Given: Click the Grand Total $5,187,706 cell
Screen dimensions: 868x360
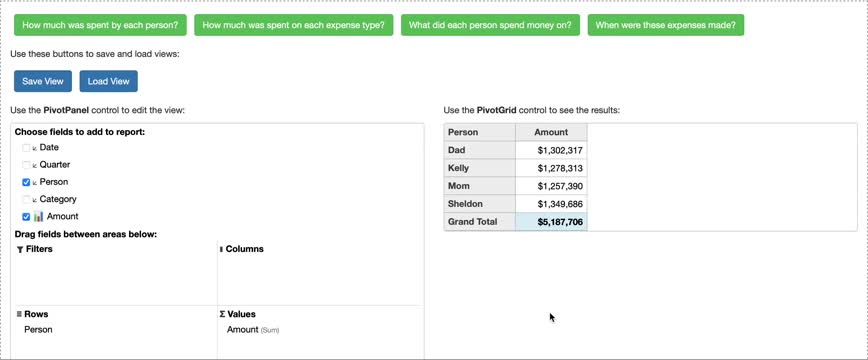Looking at the screenshot, I should (551, 222).
